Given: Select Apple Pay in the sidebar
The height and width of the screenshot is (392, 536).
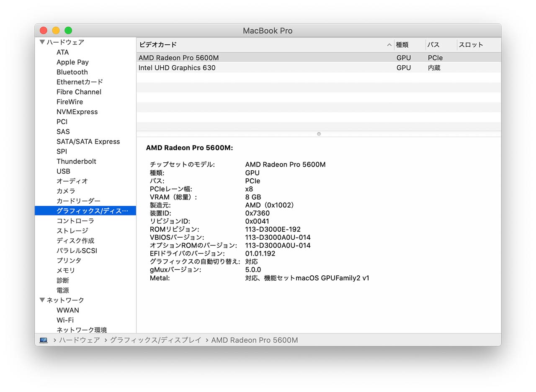Looking at the screenshot, I should coord(72,62).
